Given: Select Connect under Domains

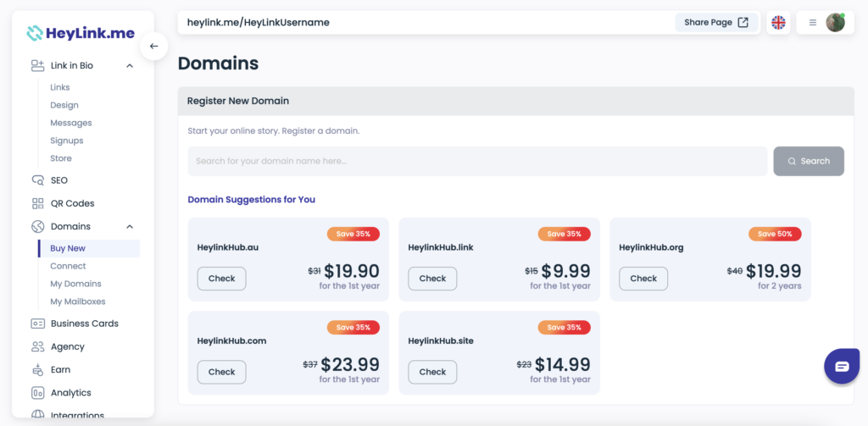Looking at the screenshot, I should click(x=68, y=266).
